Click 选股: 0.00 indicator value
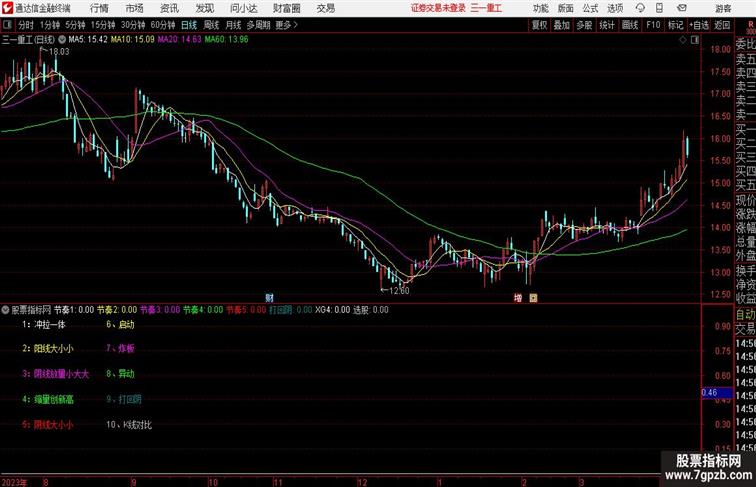Screen dimensions: 756x487 [x=371, y=310]
